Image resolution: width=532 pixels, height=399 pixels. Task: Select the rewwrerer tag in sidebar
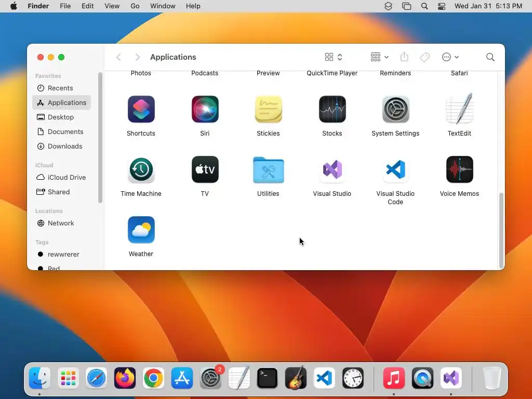click(62, 255)
